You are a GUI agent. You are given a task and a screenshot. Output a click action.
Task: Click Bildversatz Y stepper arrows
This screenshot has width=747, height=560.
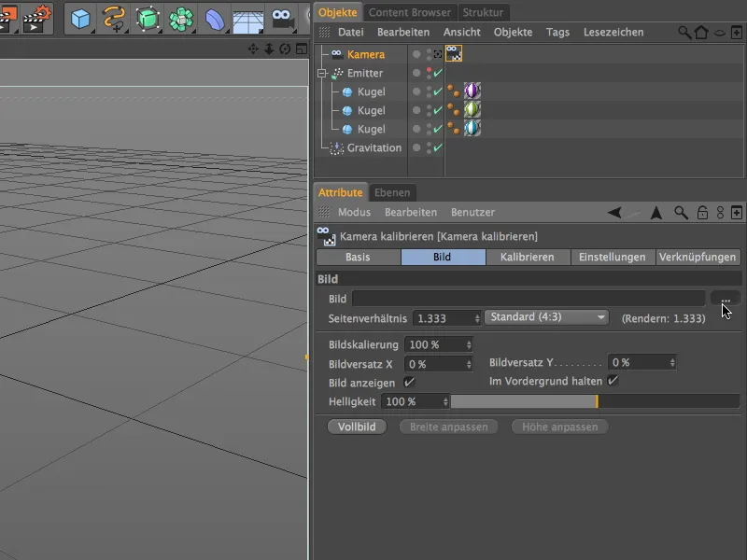click(x=672, y=363)
